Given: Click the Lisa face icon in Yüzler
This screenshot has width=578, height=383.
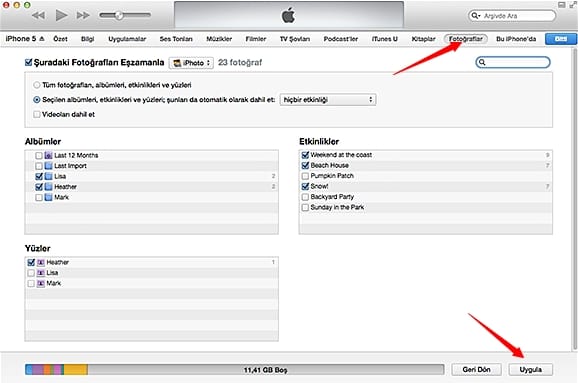Looking at the screenshot, I should [41, 273].
